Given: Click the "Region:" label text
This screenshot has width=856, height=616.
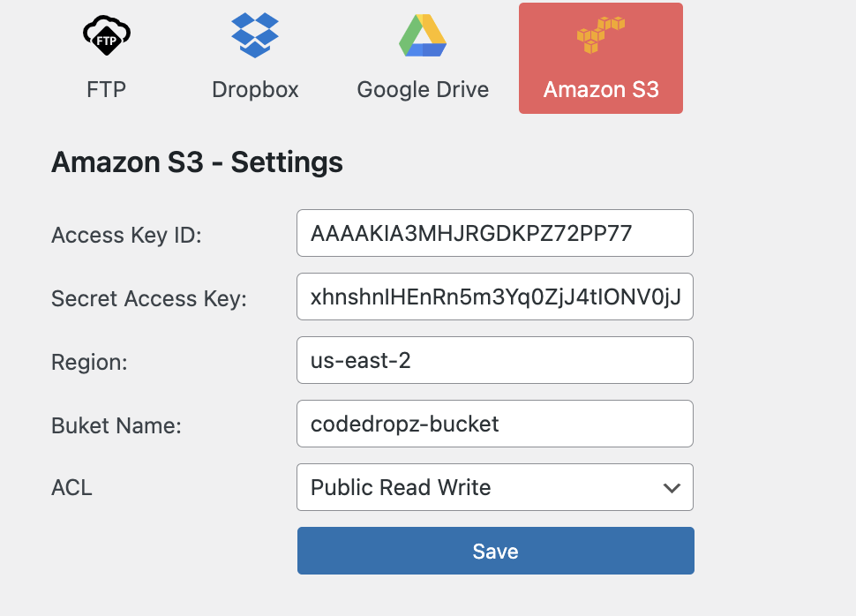Looking at the screenshot, I should tap(89, 363).
